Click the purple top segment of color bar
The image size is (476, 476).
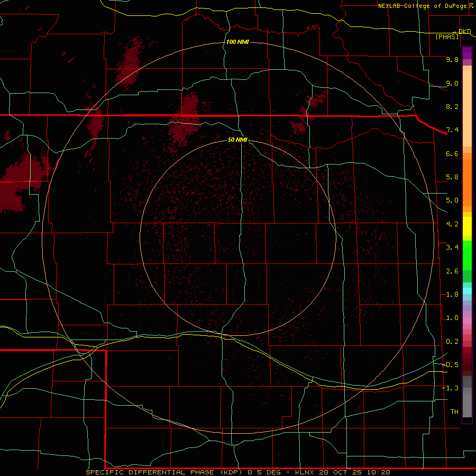(x=467, y=53)
